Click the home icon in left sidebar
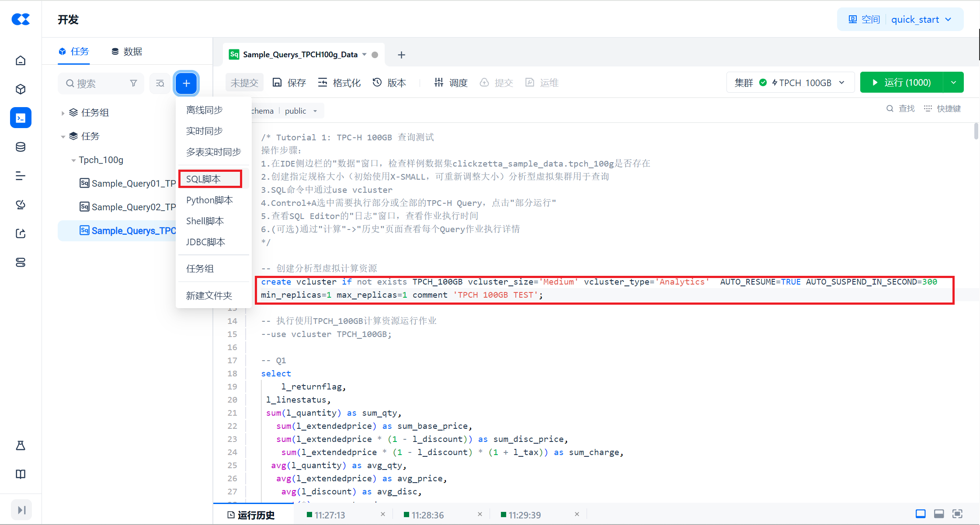980x525 pixels. point(21,60)
